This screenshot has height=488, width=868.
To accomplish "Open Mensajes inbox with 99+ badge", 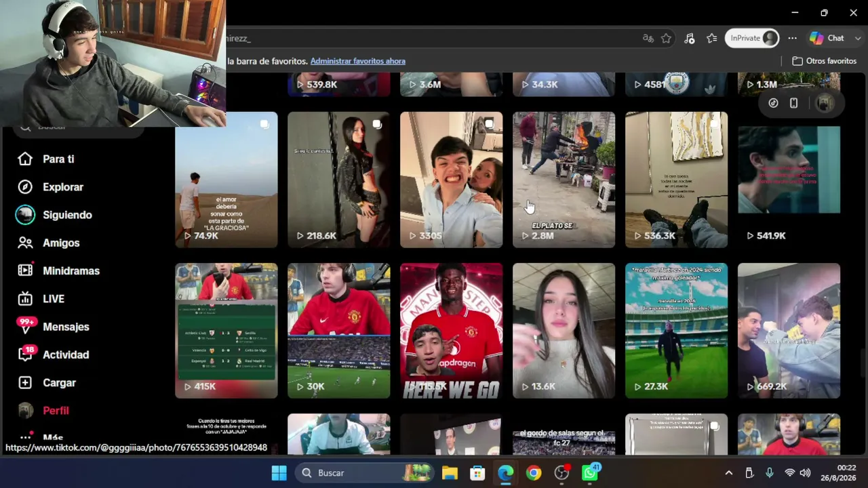I will pos(66,327).
